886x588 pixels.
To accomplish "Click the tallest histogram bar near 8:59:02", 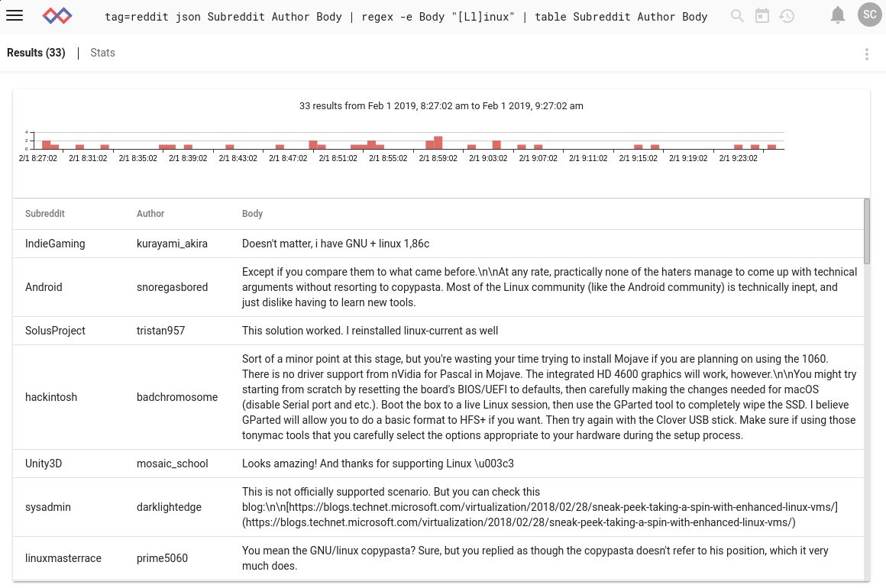I will (438, 142).
